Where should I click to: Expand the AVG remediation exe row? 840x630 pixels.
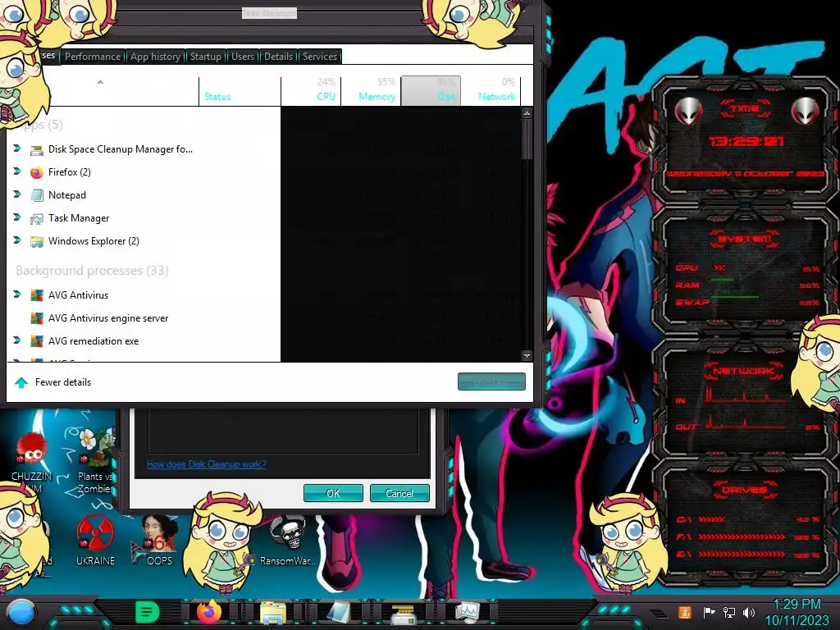point(16,340)
